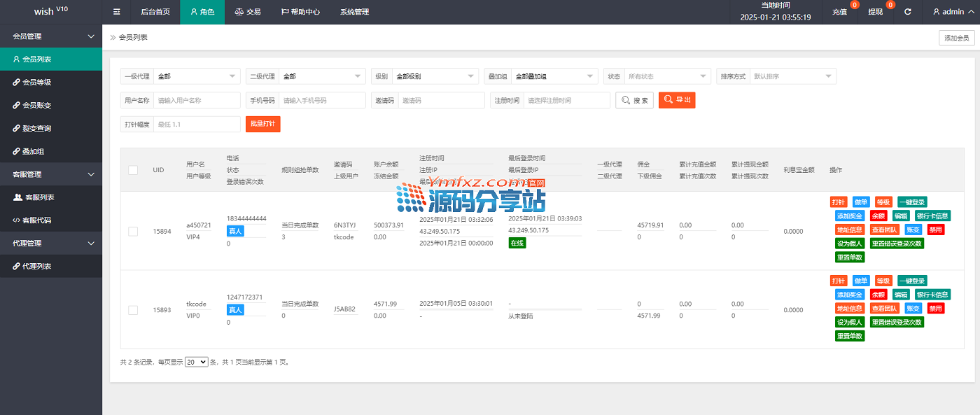This screenshot has height=415, width=980.
Task: Open 客服列表 in the sidebar
Action: (x=38, y=197)
